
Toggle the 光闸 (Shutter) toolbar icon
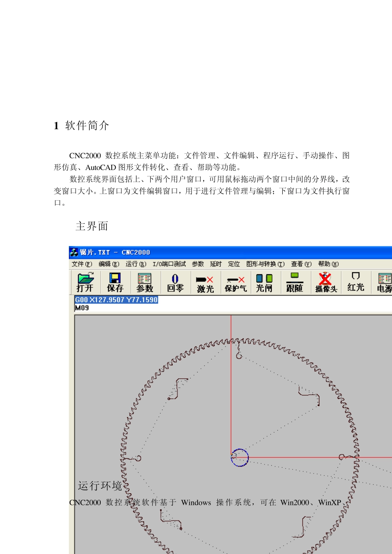coord(264,282)
